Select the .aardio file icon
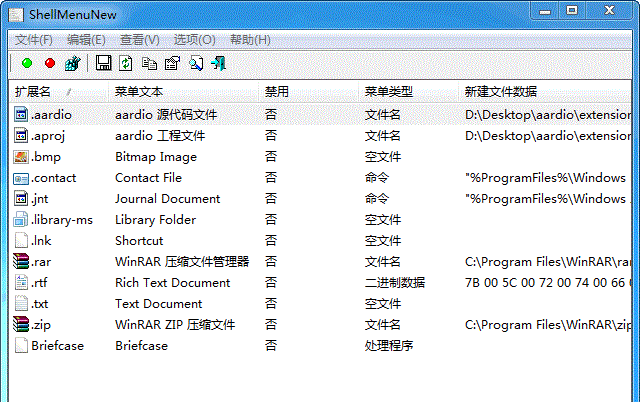This screenshot has width=640, height=402. tap(21, 114)
